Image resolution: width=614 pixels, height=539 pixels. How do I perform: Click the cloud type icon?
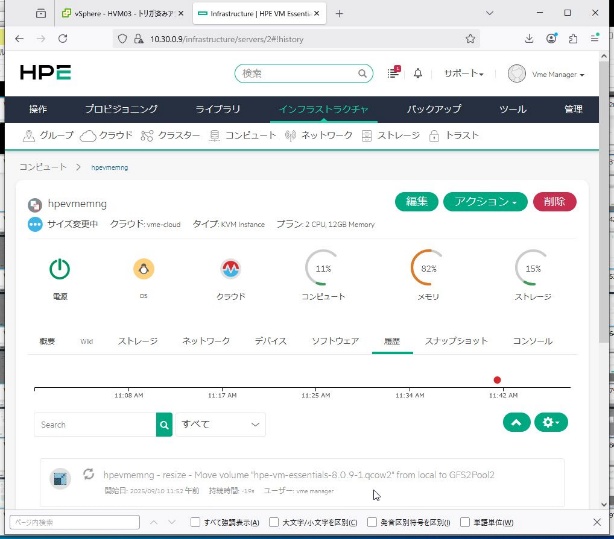[231, 268]
